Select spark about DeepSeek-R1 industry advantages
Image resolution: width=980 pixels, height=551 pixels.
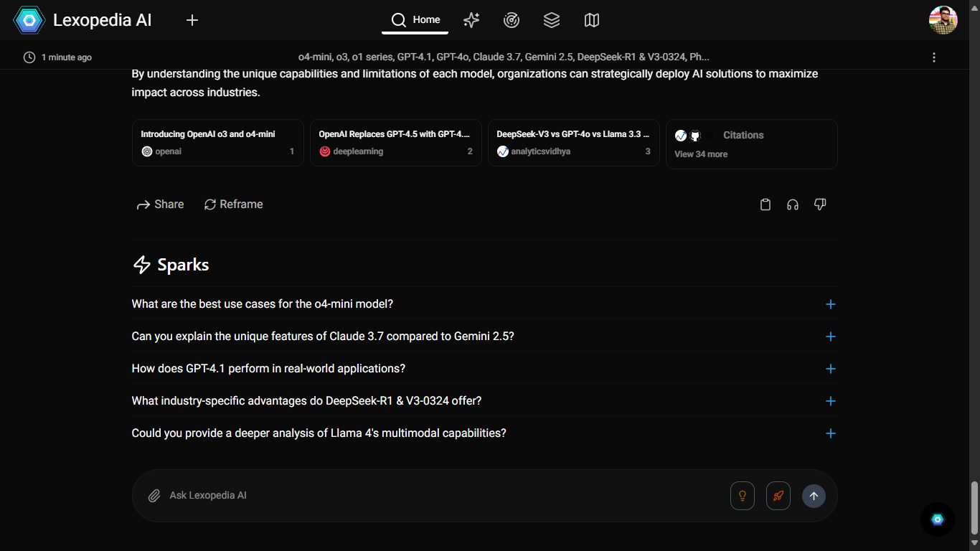pyautogui.click(x=306, y=401)
